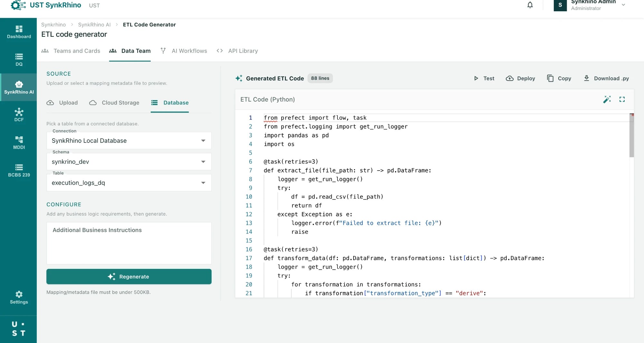Click the SynkRhino AI breadcrumb link
The height and width of the screenshot is (343, 644).
pyautogui.click(x=94, y=24)
